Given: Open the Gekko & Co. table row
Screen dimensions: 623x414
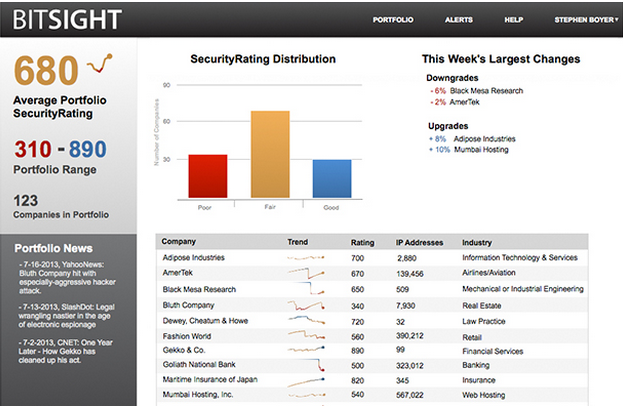Looking at the screenshot, I should tap(372, 350).
